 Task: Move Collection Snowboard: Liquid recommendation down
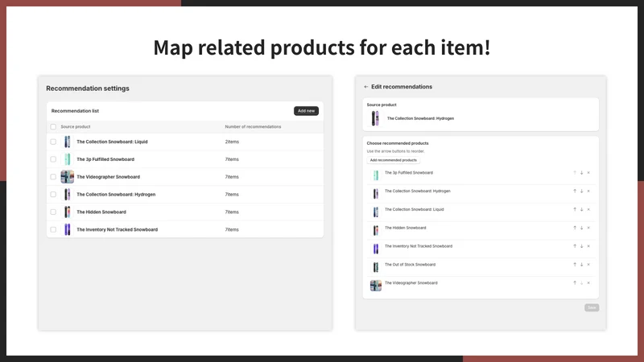(581, 210)
